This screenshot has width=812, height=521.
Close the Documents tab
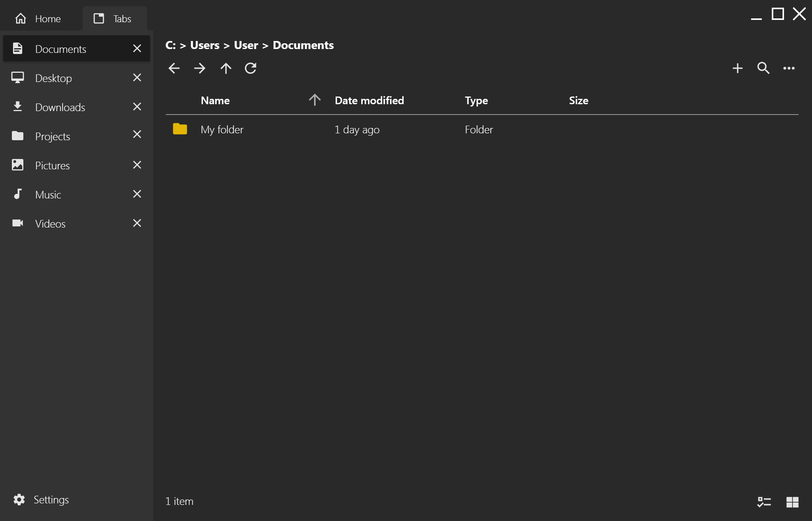point(137,48)
